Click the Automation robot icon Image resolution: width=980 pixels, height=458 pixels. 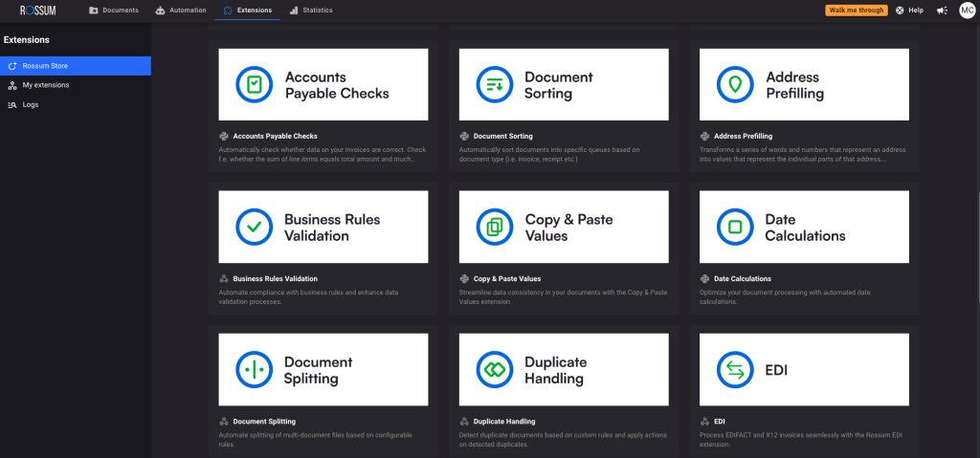pos(160,11)
